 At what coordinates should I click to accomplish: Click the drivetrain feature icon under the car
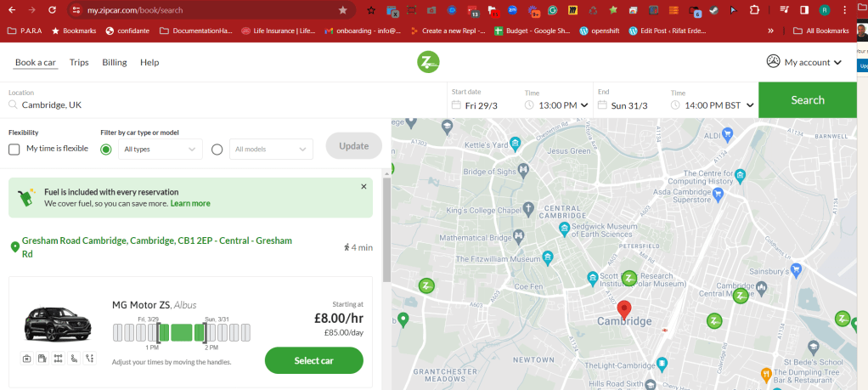coord(58,359)
